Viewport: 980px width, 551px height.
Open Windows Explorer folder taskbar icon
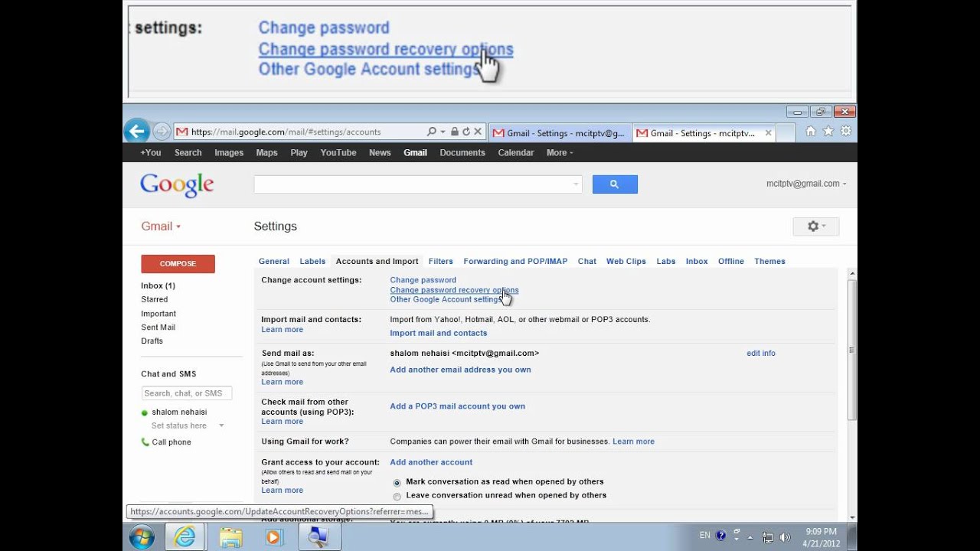point(230,537)
